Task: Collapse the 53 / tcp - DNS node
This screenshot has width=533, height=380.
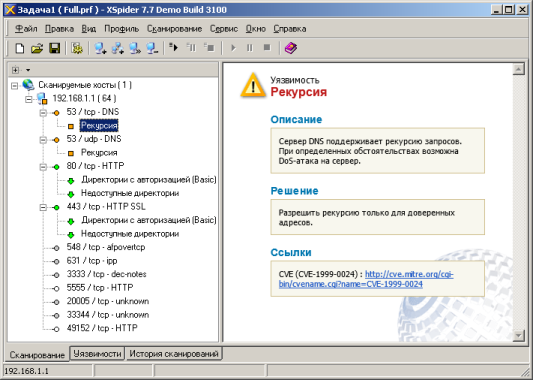Action: (x=43, y=113)
